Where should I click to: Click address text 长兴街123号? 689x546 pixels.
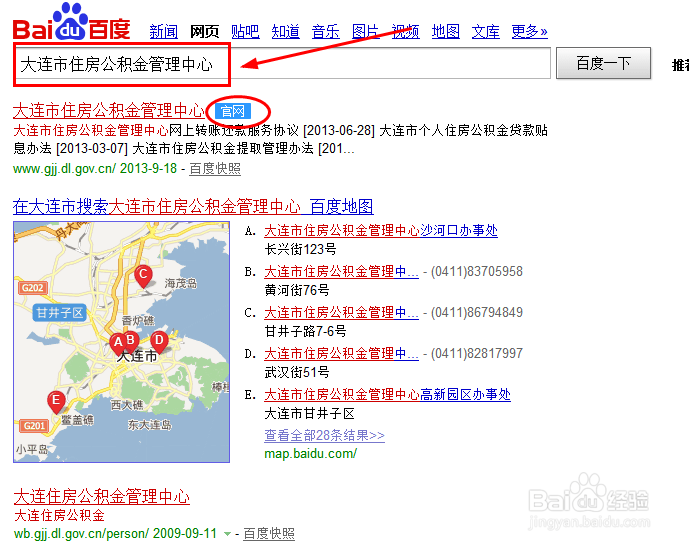[301, 249]
